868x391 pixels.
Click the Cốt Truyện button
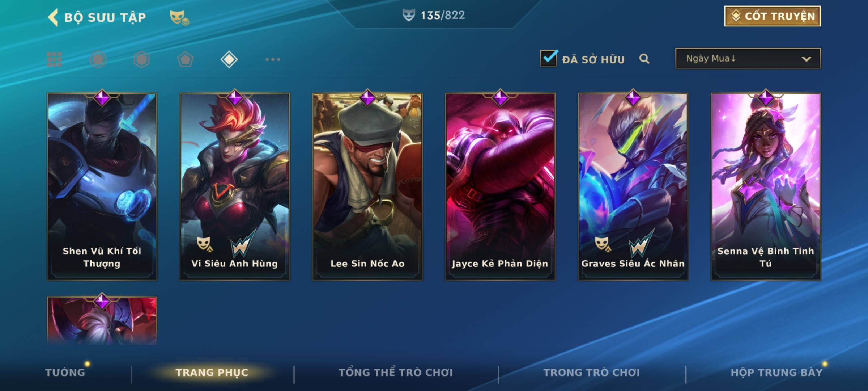point(772,16)
